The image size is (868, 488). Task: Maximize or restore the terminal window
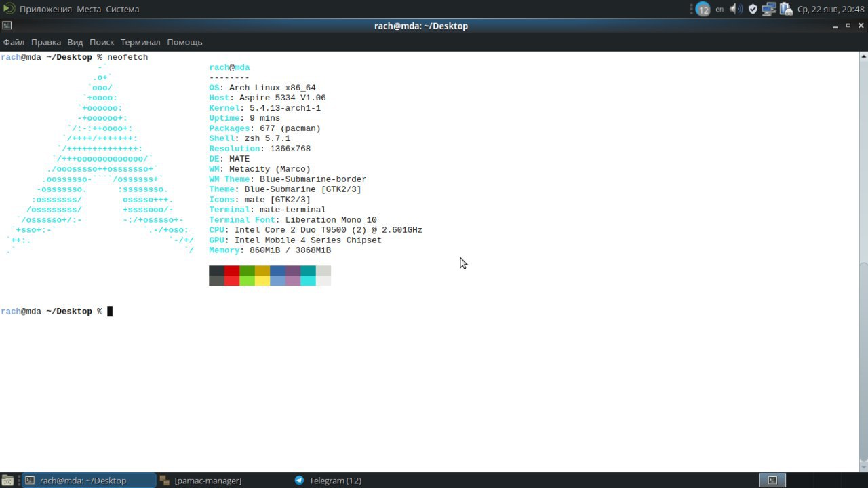(x=848, y=26)
